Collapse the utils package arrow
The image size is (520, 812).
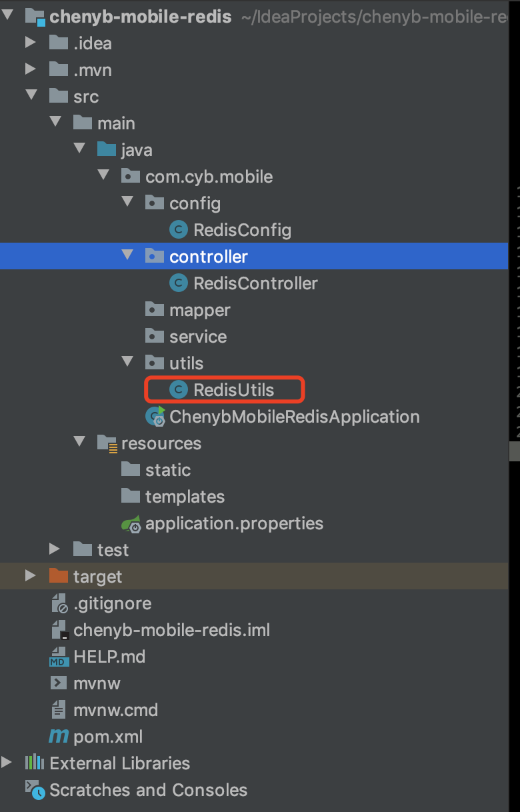coord(127,363)
